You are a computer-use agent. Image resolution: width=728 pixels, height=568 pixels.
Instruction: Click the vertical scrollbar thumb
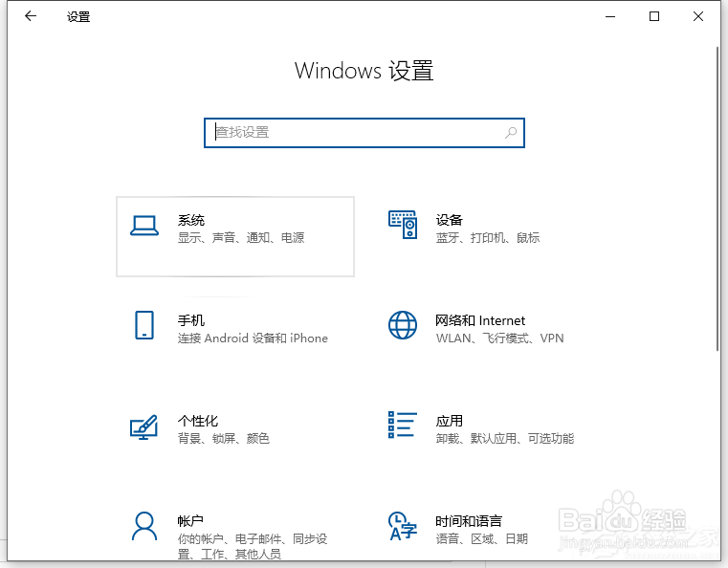[717, 199]
